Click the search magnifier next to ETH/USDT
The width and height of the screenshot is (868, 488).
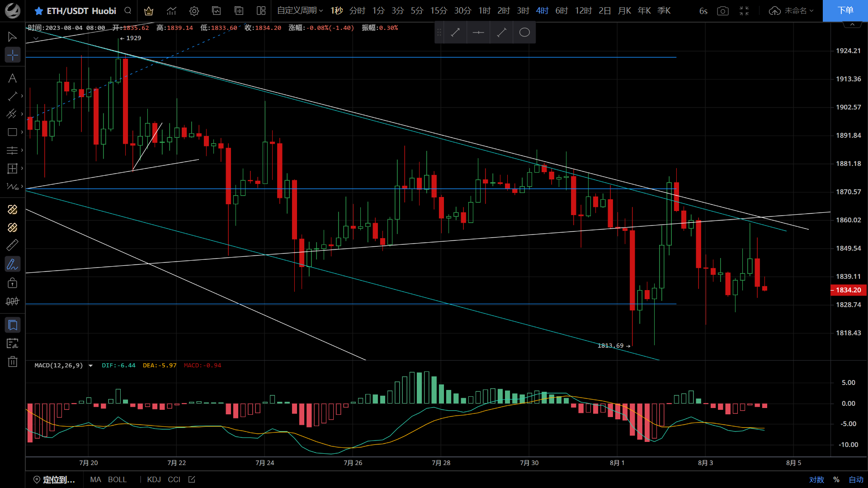tap(127, 11)
